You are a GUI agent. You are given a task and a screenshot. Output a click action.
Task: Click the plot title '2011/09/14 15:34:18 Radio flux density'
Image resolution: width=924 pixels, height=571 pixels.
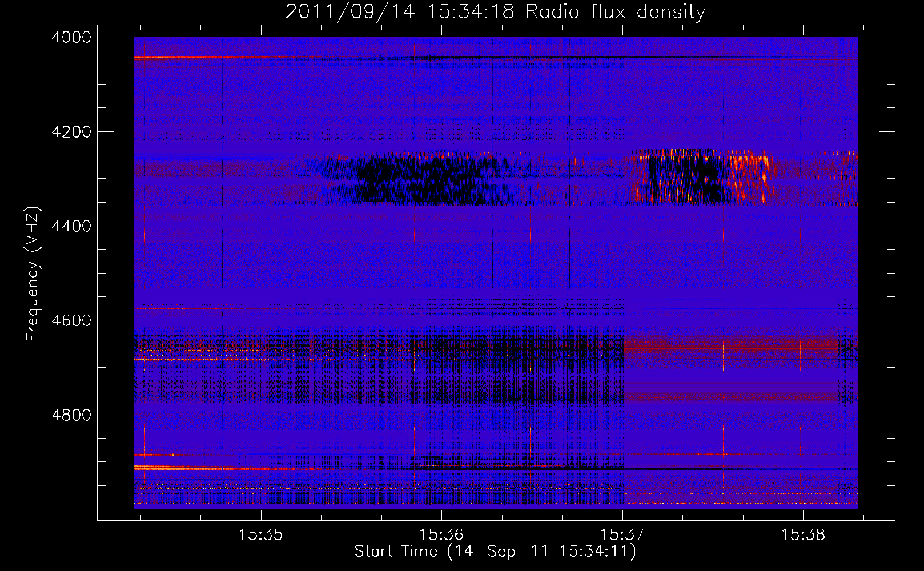tap(495, 11)
